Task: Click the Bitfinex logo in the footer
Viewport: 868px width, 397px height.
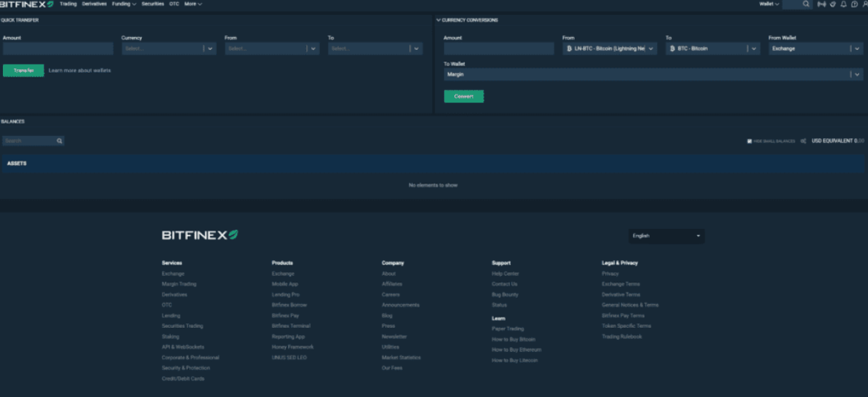Action: click(x=200, y=235)
